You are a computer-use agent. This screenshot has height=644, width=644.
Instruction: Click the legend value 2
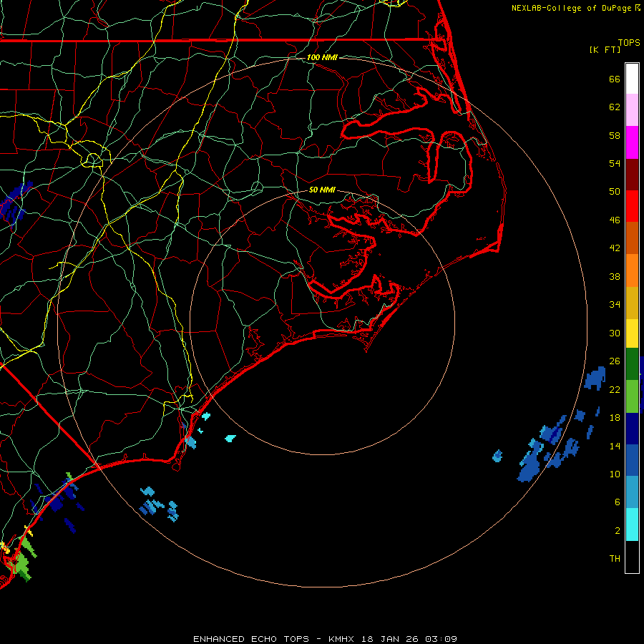618,531
